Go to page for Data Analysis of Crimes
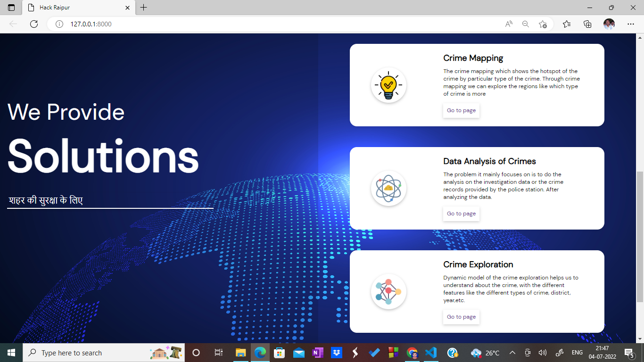This screenshot has height=362, width=644. tap(461, 214)
